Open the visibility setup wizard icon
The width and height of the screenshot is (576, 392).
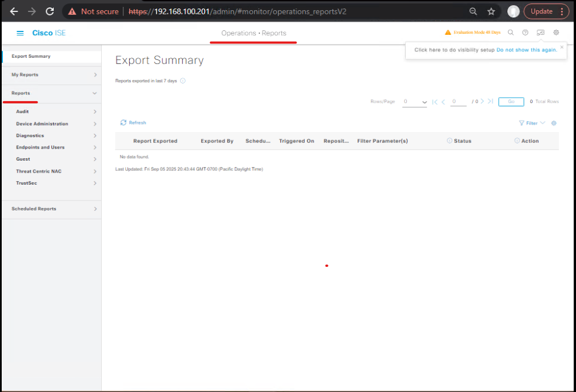(x=541, y=33)
